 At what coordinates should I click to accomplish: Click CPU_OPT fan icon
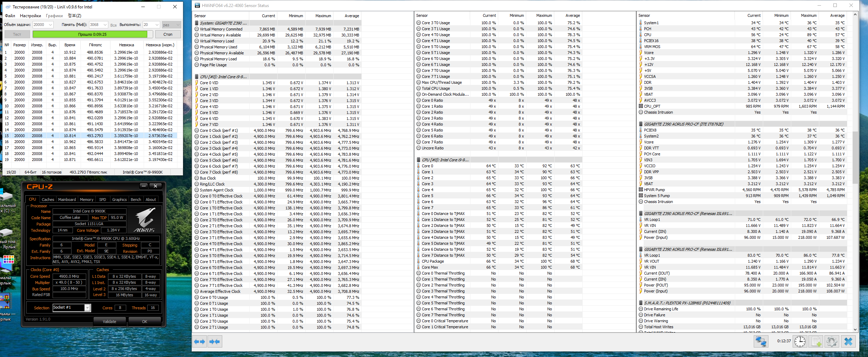(641, 106)
